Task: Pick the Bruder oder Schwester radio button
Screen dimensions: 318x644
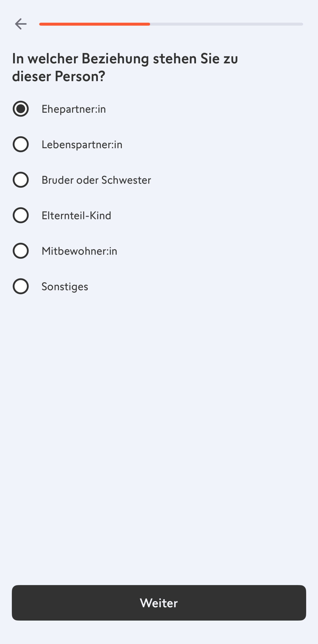Action: point(21,180)
